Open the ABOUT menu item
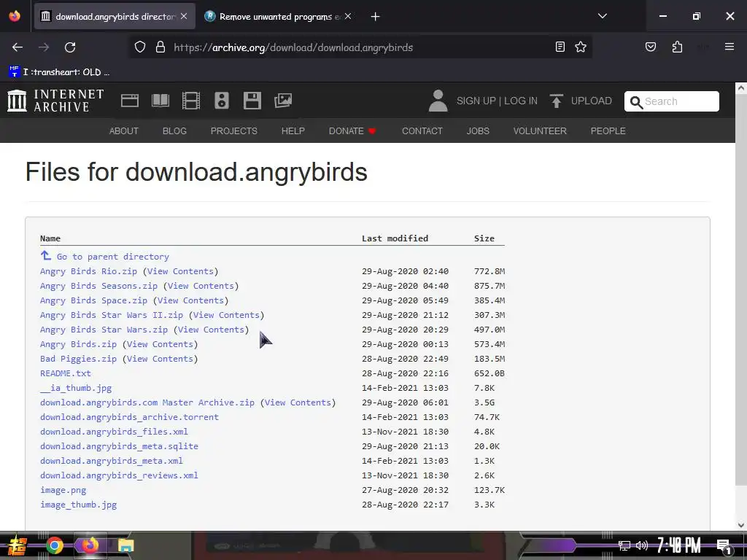The width and height of the screenshot is (747, 560). tap(124, 131)
